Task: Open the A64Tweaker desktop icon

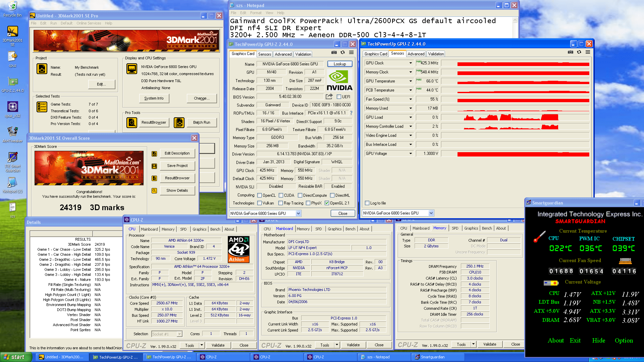Action: click(x=12, y=132)
